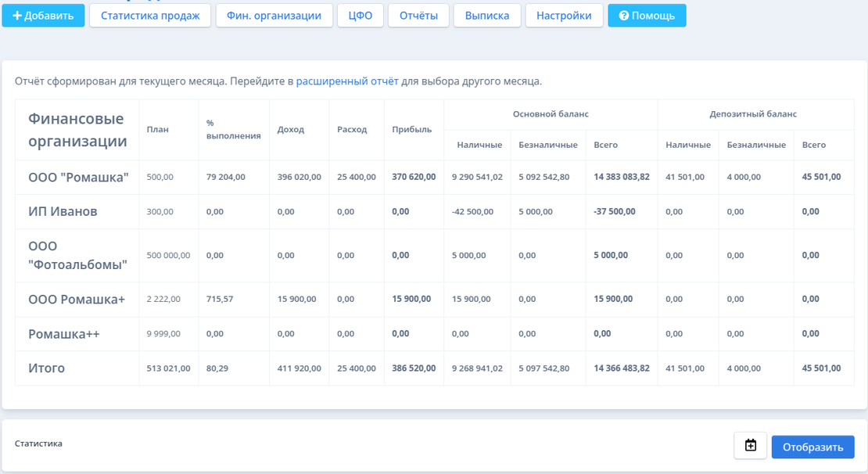868x474 pixels.
Task: Click the ООО "Фотоальбомы" organization name
Action: pyautogui.click(x=77, y=256)
